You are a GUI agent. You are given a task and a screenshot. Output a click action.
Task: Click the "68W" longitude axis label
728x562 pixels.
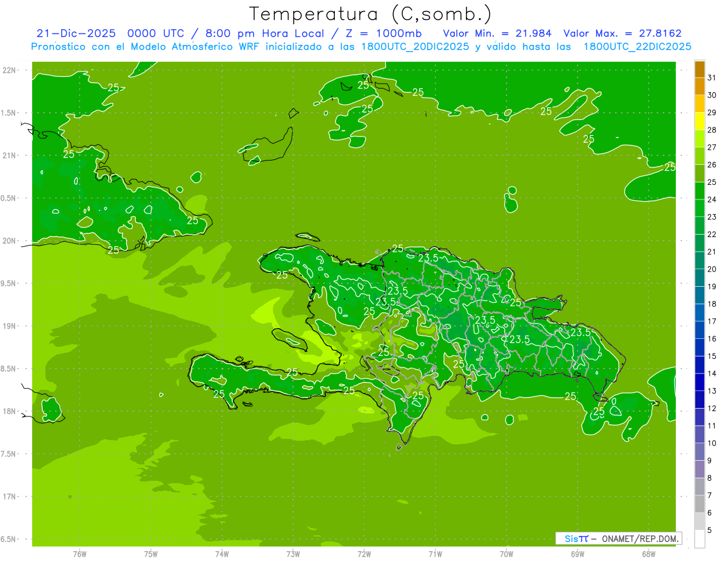point(649,554)
